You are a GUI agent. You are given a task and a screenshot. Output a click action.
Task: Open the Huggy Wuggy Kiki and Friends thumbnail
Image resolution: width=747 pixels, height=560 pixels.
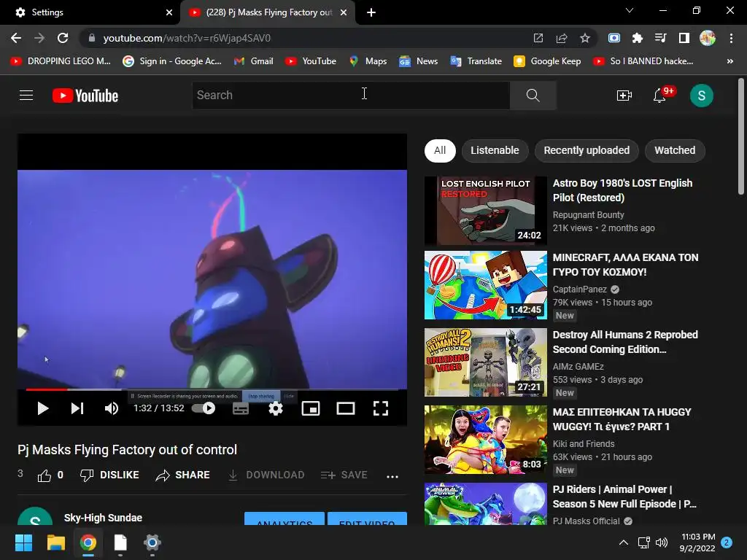pos(485,439)
